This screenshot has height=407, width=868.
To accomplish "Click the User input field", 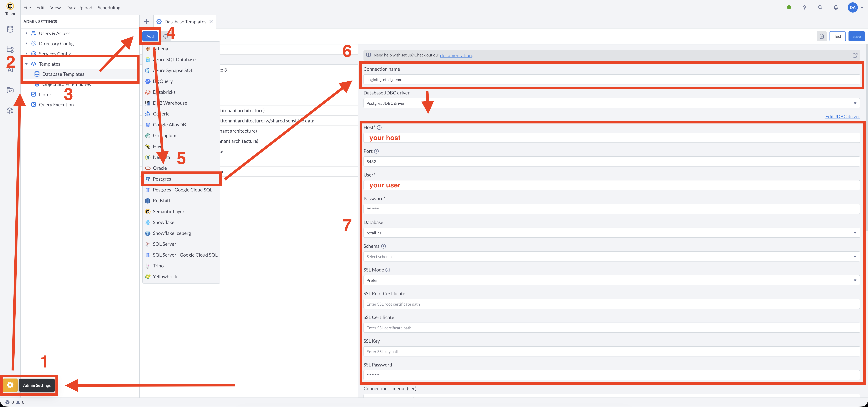I will (611, 185).
